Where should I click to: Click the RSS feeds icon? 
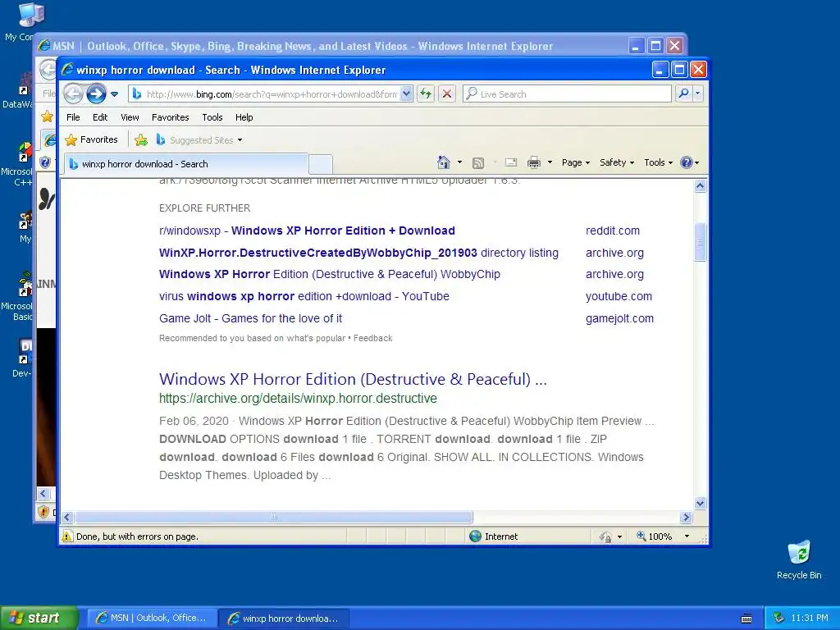[478, 163]
